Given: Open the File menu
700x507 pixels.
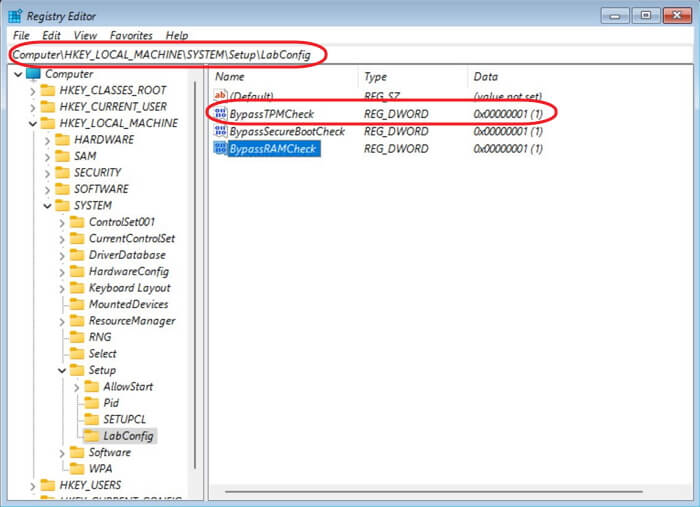Looking at the screenshot, I should coord(21,35).
